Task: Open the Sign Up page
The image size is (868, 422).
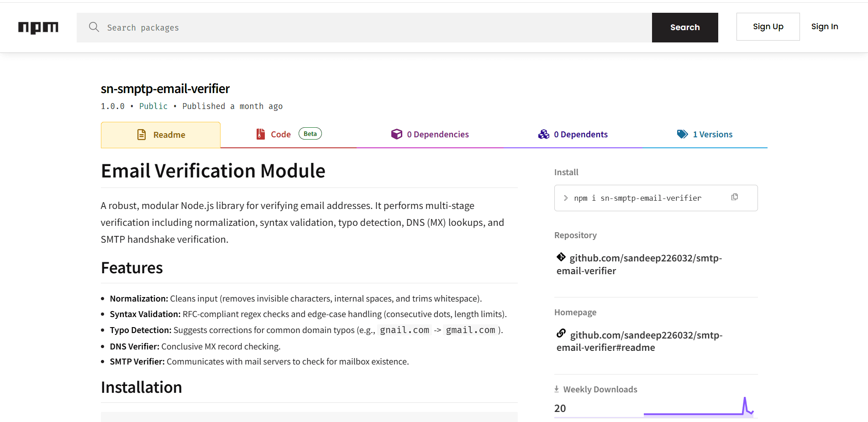Action: point(768,26)
